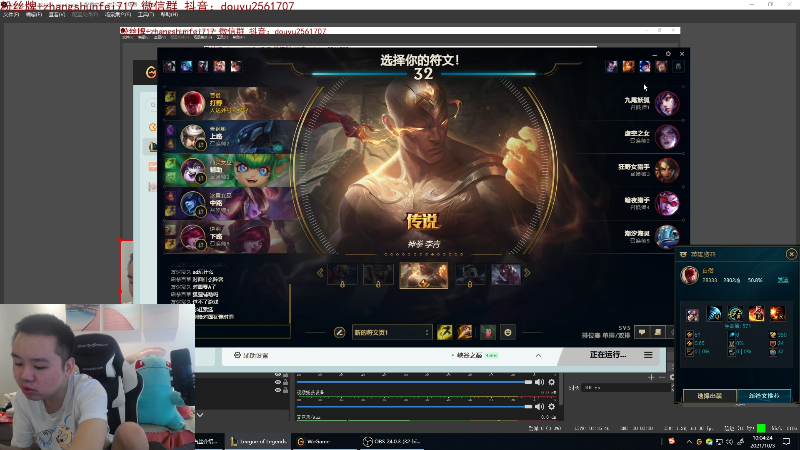Click right arrow of skin carousel

tap(527, 273)
